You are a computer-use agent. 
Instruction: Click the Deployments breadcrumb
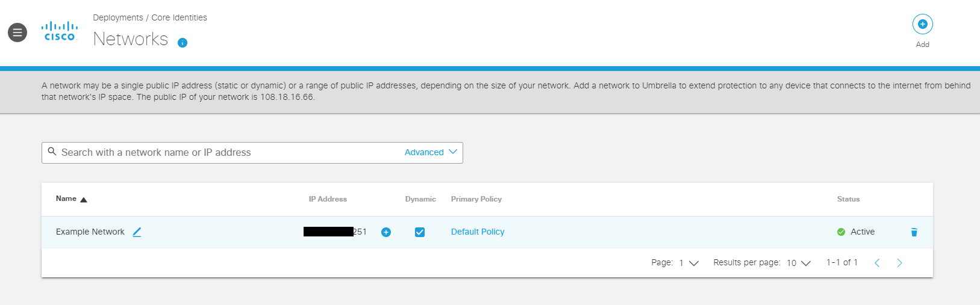point(118,17)
